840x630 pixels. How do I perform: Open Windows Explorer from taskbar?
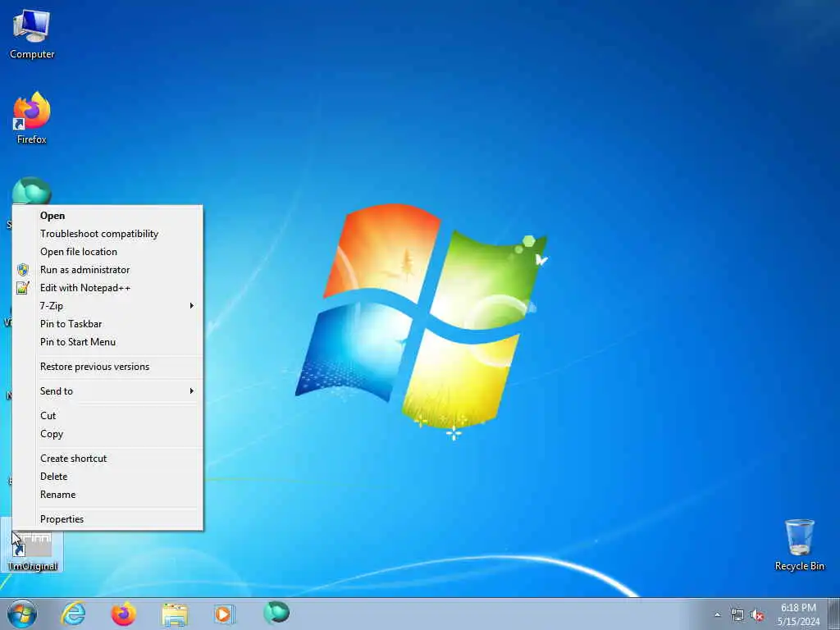175,614
